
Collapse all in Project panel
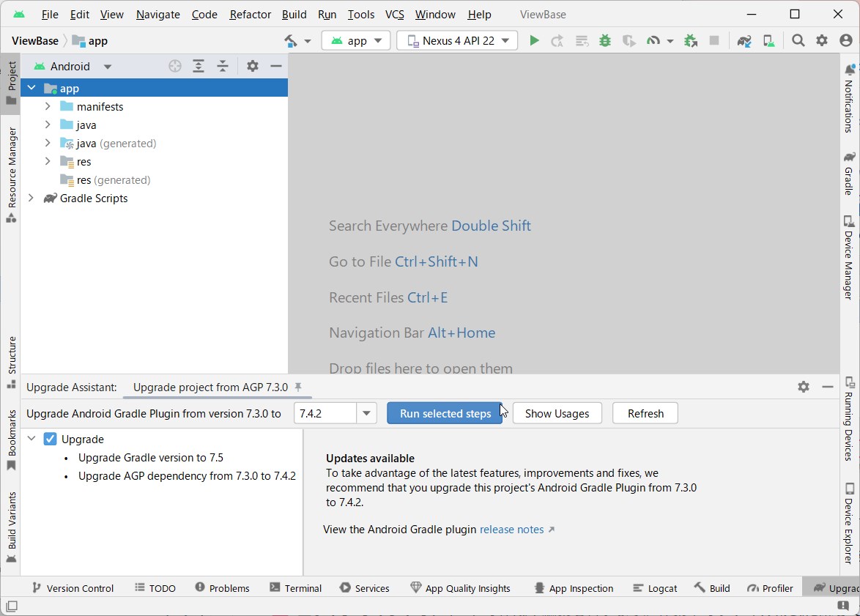[223, 67]
